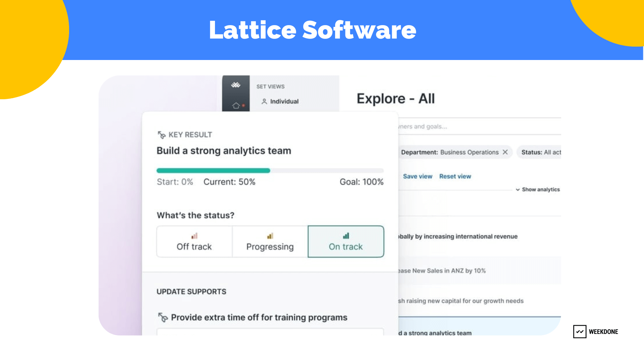Click the owners and goals search field
This screenshot has width=644, height=362.
480,126
